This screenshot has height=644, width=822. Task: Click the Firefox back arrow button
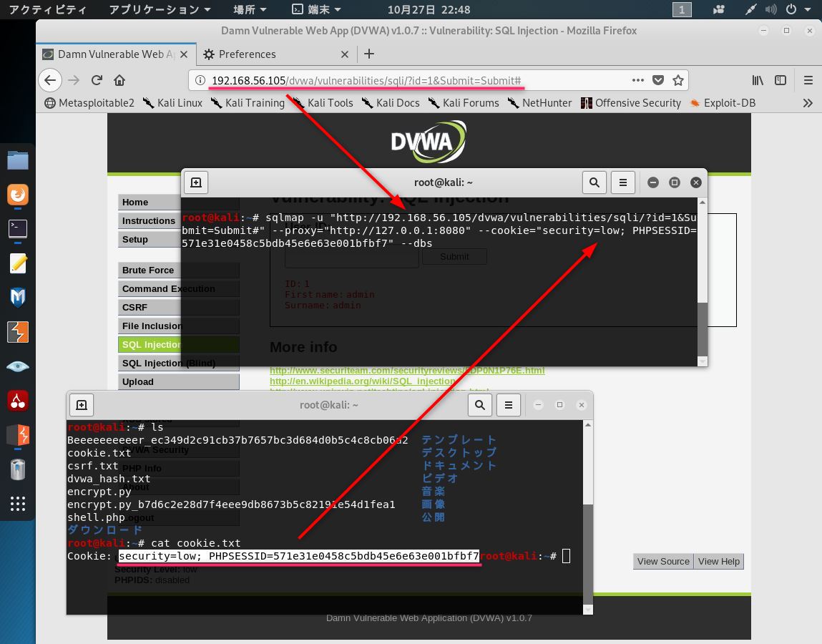click(x=50, y=80)
